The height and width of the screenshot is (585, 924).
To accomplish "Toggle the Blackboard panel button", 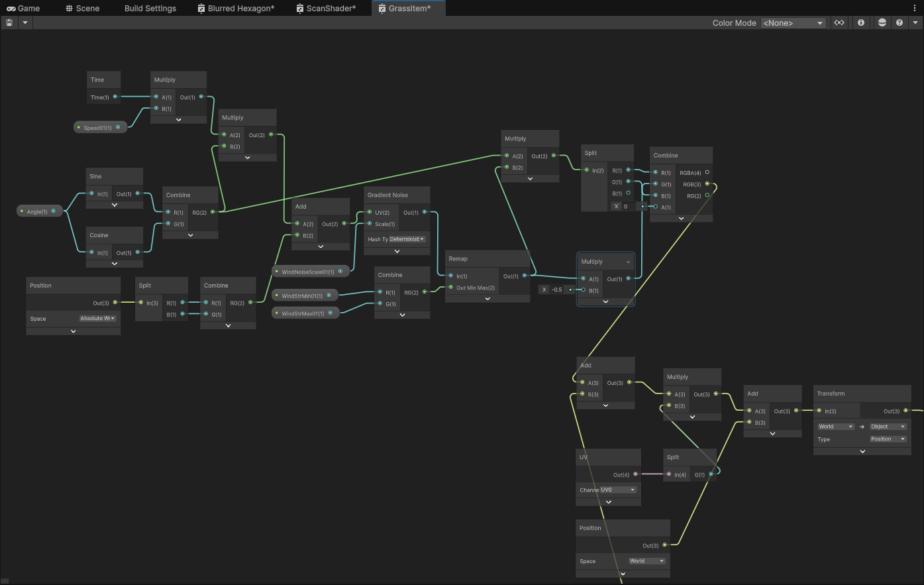I will pos(839,23).
